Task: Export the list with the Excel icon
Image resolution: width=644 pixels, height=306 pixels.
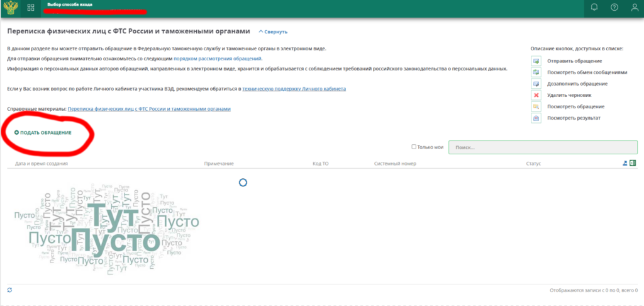Action: 633,163
